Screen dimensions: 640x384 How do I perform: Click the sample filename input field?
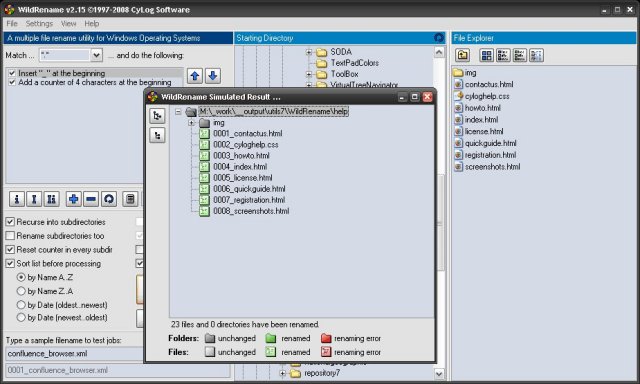click(x=74, y=354)
